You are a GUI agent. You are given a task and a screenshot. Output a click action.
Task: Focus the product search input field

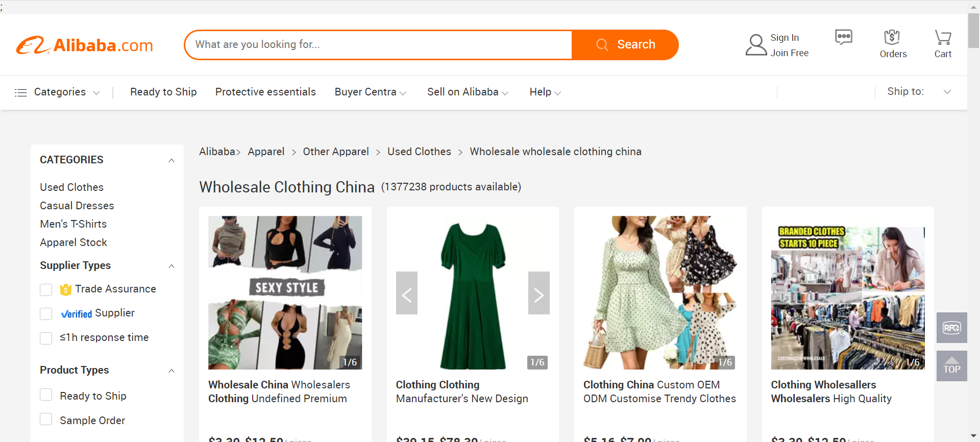click(x=378, y=45)
